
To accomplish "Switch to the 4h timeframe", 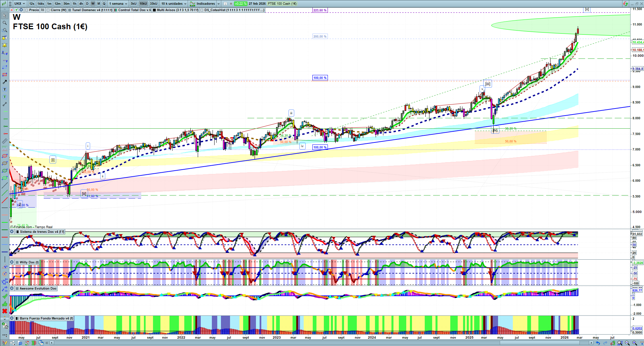I will [81, 4].
